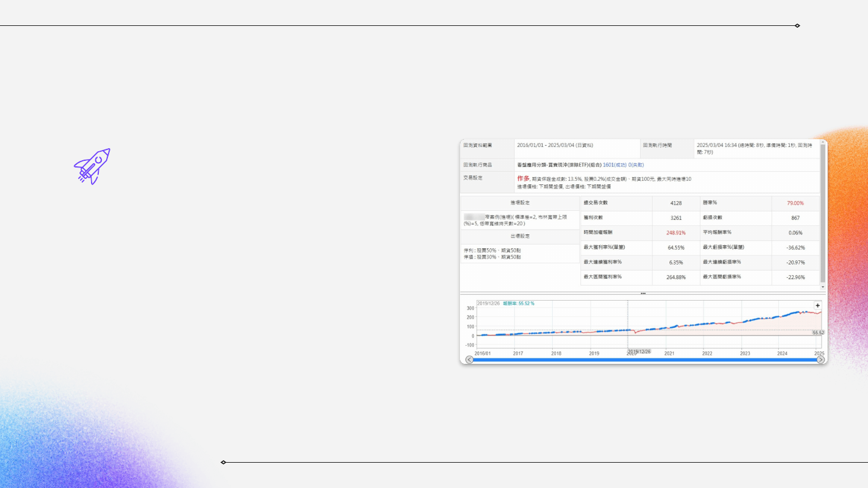This screenshot has height=488, width=868.
Task: Click the red 79.00% win rate value
Action: tap(795, 203)
